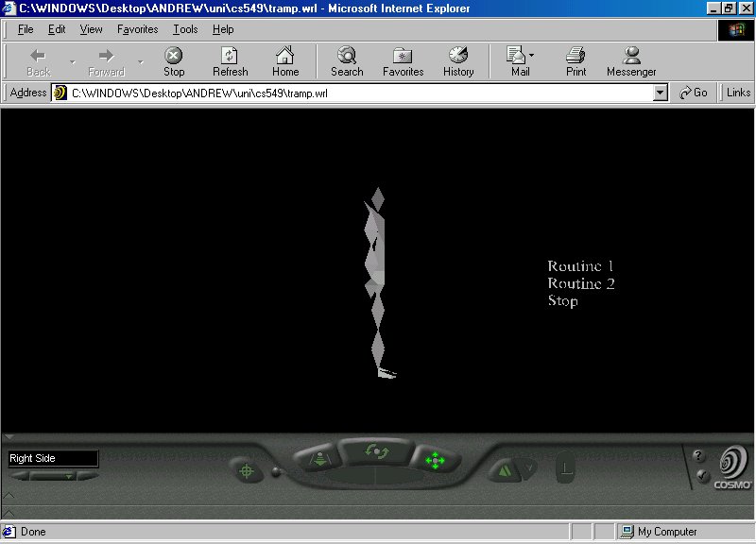Go to previous viewpoint in Cosmo
756x544 pixels.
[x=19, y=476]
